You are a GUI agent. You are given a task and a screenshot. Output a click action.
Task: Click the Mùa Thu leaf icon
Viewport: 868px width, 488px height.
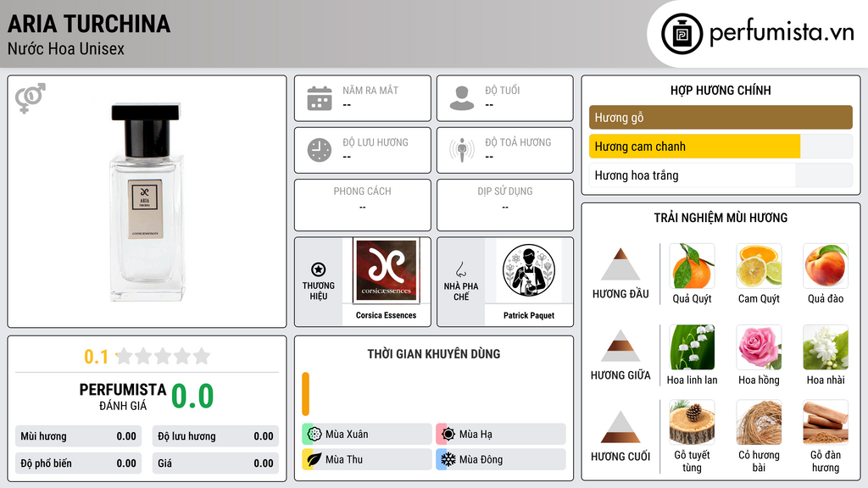[314, 459]
